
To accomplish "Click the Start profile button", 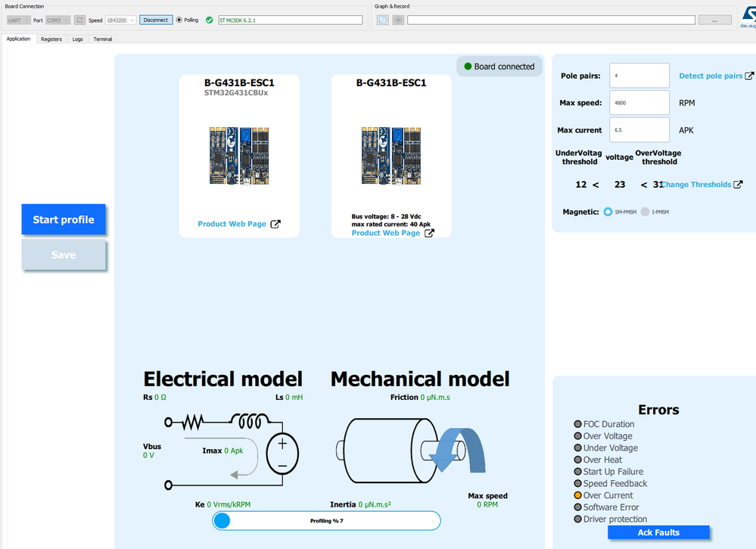I will 64,220.
